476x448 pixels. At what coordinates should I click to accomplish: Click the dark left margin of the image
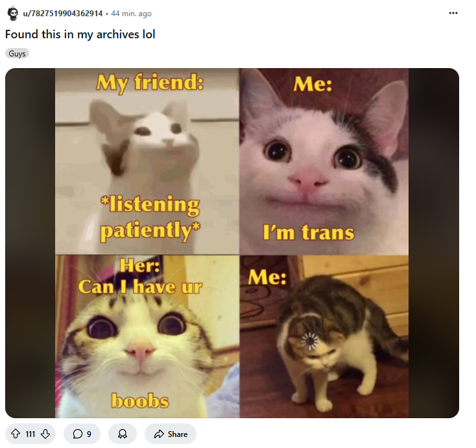click(30, 243)
